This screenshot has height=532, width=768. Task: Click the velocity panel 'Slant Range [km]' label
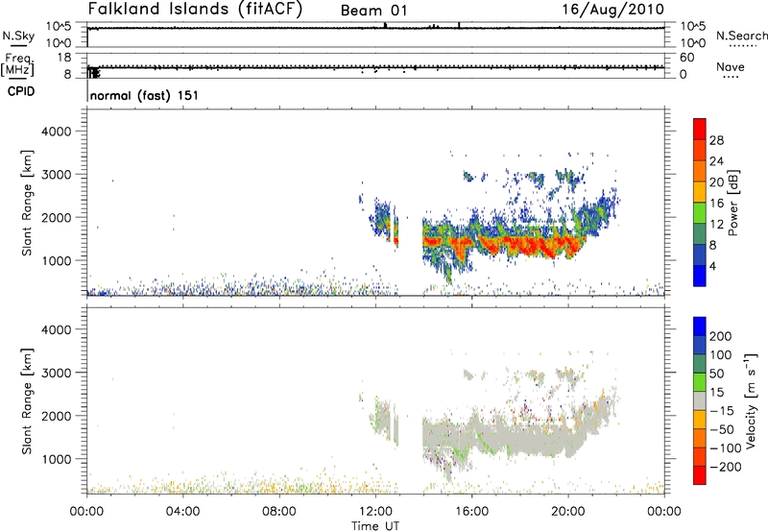pos(27,401)
